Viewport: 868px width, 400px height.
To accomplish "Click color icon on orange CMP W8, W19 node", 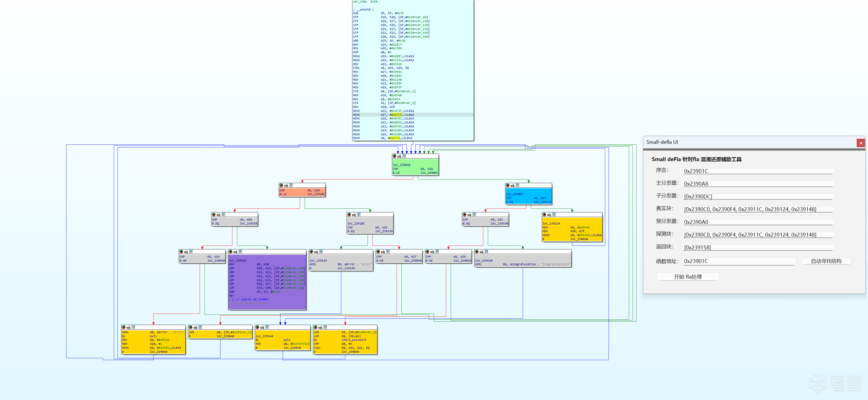I will point(281,185).
